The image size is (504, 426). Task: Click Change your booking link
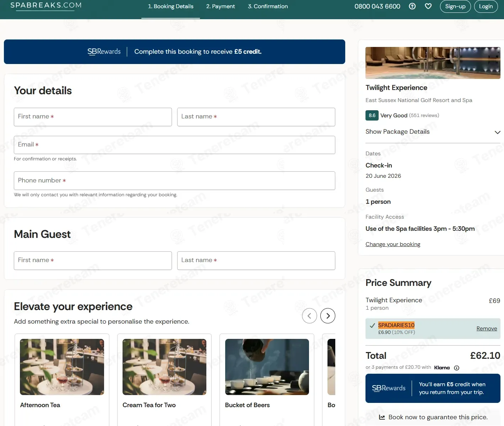(393, 244)
